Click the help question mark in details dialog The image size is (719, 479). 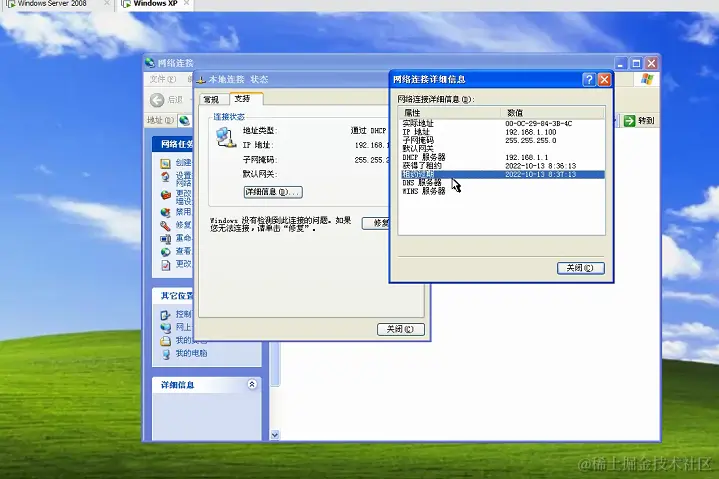tap(589, 80)
